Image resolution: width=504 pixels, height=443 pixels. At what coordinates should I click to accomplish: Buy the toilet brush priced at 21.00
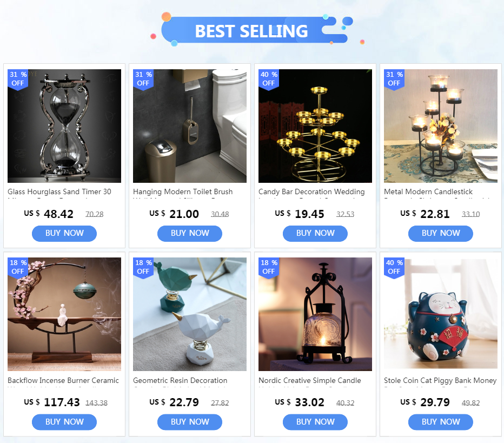190,233
